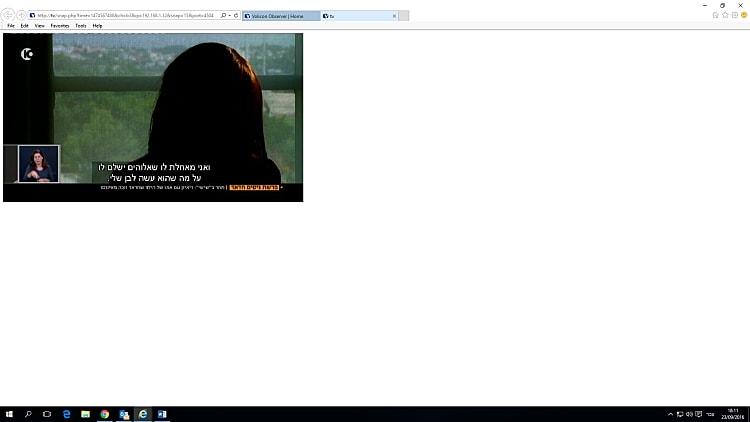Open the Tools menu
The image size is (750, 422).
point(81,26)
